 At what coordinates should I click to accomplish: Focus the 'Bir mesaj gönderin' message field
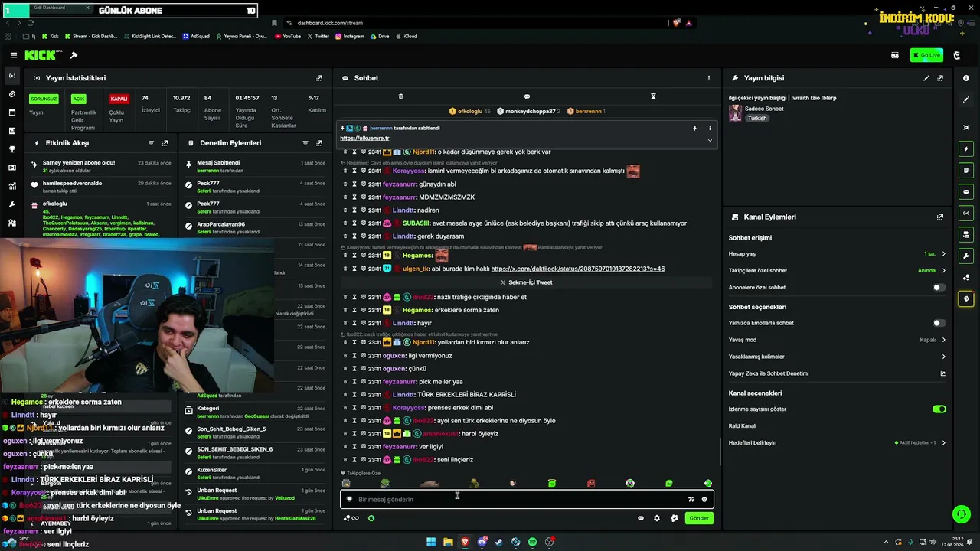[x=527, y=500]
